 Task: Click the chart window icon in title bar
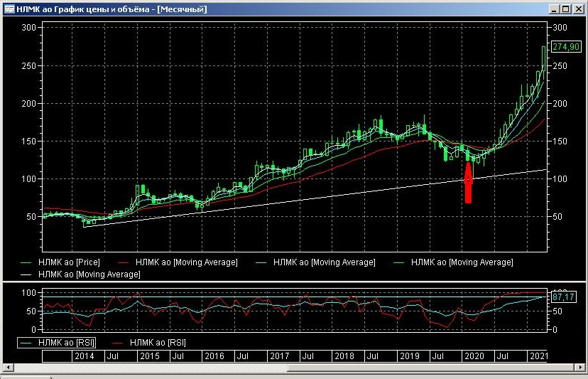click(x=9, y=9)
